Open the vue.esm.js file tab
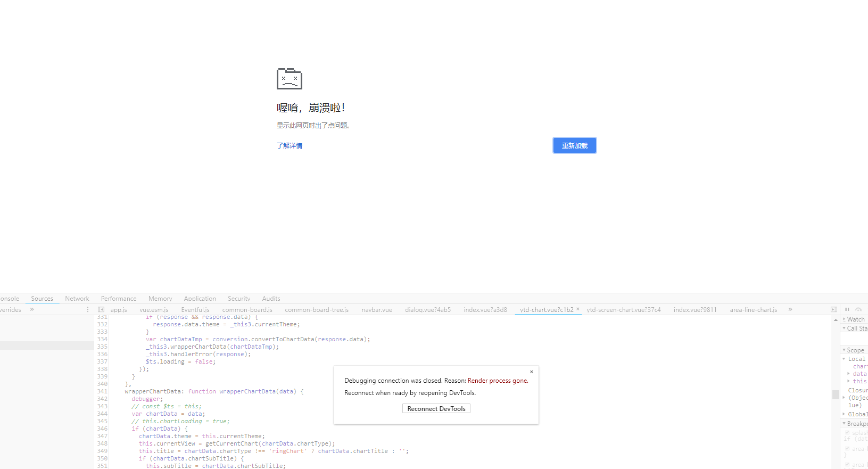Image resolution: width=868 pixels, height=469 pixels. tap(154, 310)
